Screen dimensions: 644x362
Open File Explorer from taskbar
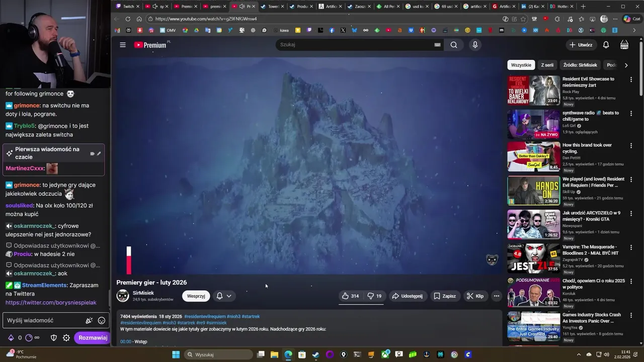(275, 354)
